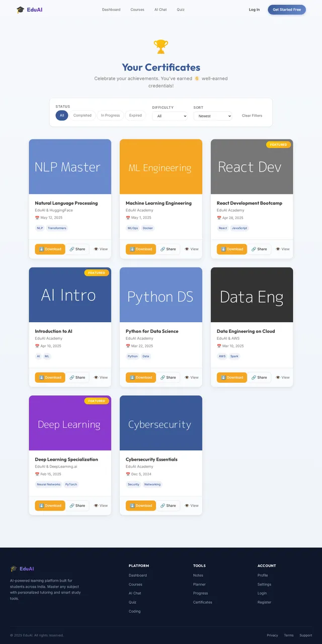Click the FEATURED badge on React Dev card
The width and height of the screenshot is (322, 644).
279,145
